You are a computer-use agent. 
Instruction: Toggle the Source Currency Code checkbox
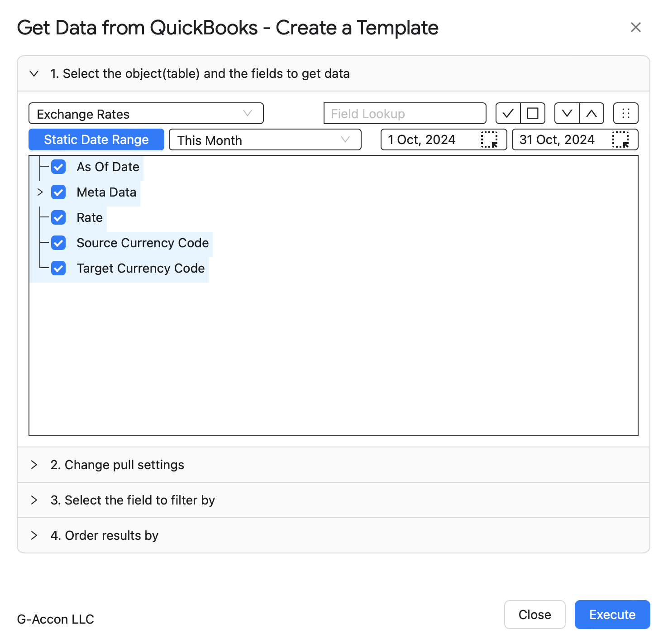click(58, 243)
